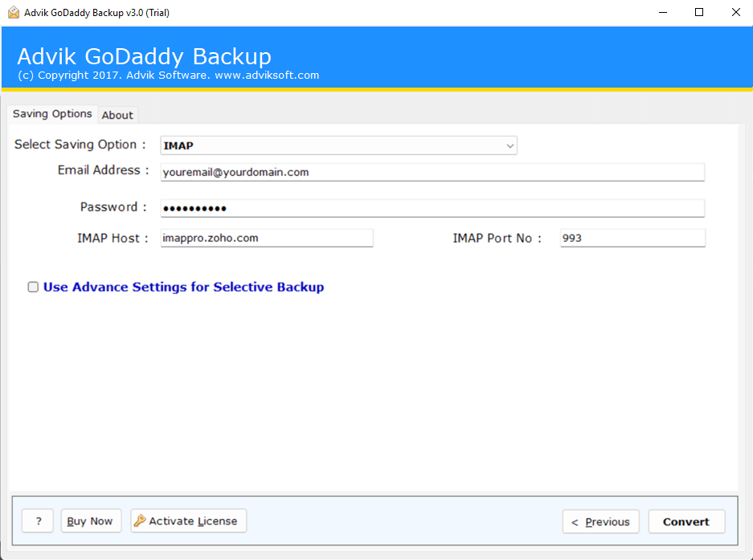Click the 'Select Saving Option :' label

click(x=80, y=145)
